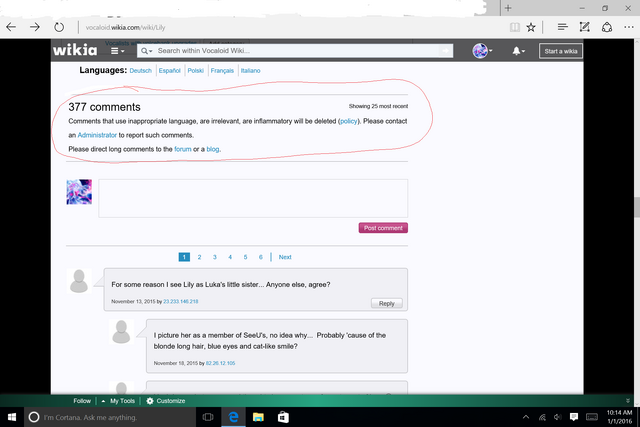Click the Start a wikia button
640x427 pixels.
(560, 51)
